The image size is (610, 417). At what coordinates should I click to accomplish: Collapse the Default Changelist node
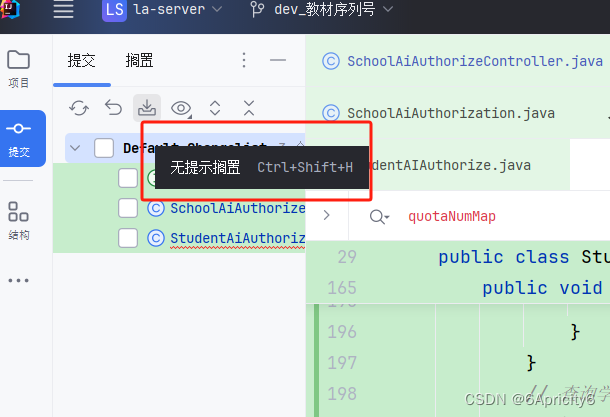click(75, 148)
